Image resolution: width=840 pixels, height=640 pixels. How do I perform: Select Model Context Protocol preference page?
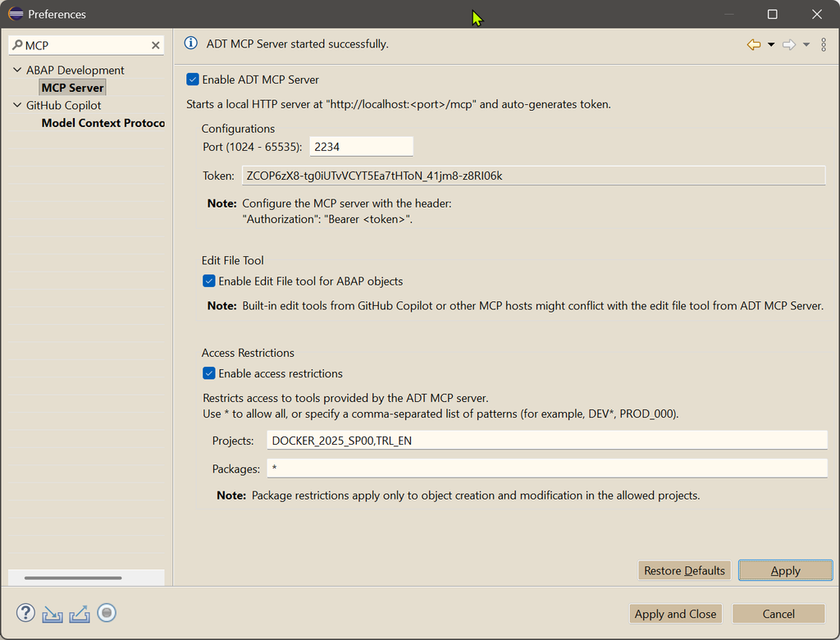(103, 123)
